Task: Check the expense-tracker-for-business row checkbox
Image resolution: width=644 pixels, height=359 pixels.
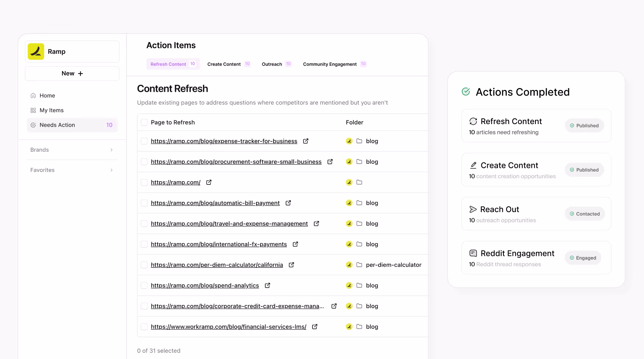Action: click(144, 141)
